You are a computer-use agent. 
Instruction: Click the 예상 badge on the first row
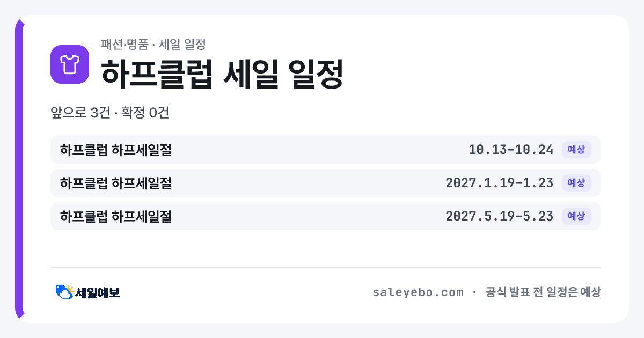pos(576,150)
